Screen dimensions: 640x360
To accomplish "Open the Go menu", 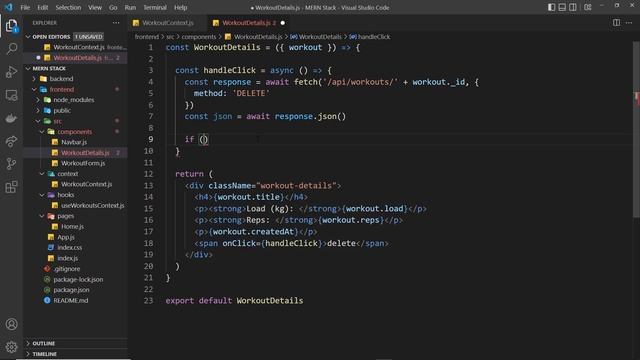I will tap(113, 7).
